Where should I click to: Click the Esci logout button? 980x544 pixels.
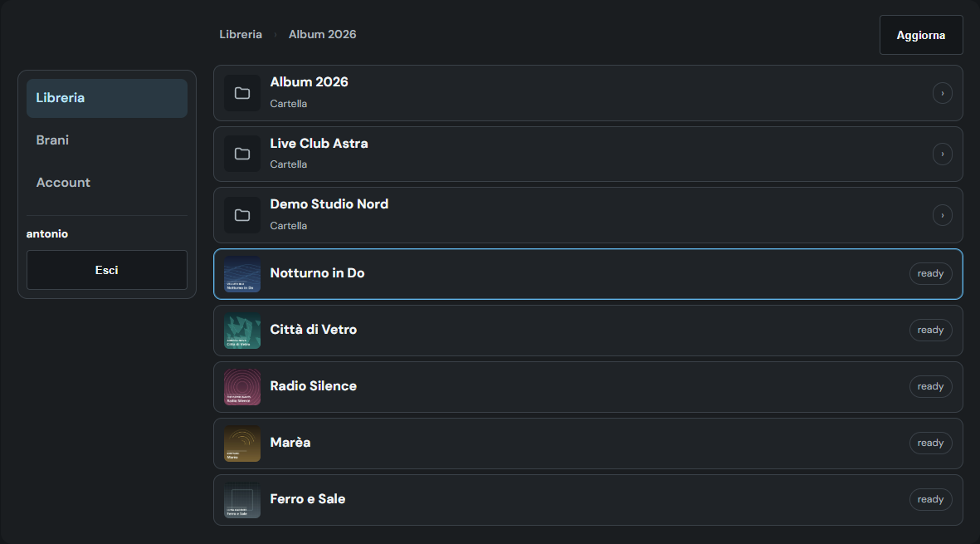click(107, 270)
